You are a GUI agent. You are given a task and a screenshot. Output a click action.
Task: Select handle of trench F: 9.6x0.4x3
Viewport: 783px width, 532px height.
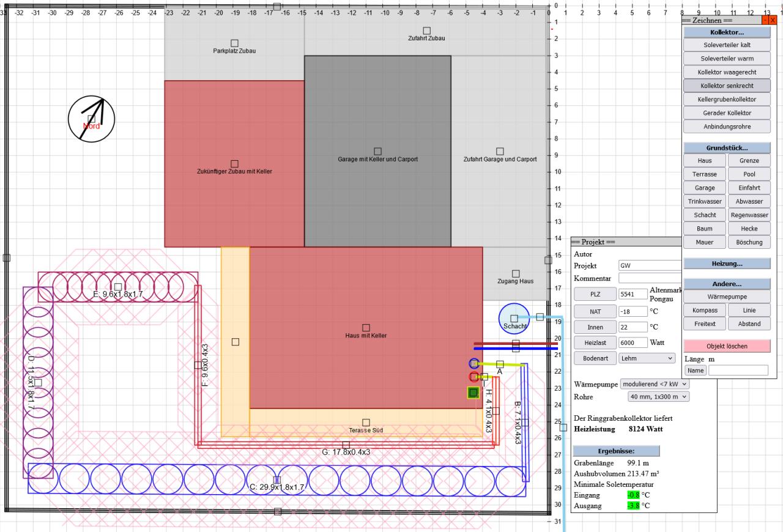coord(198,365)
